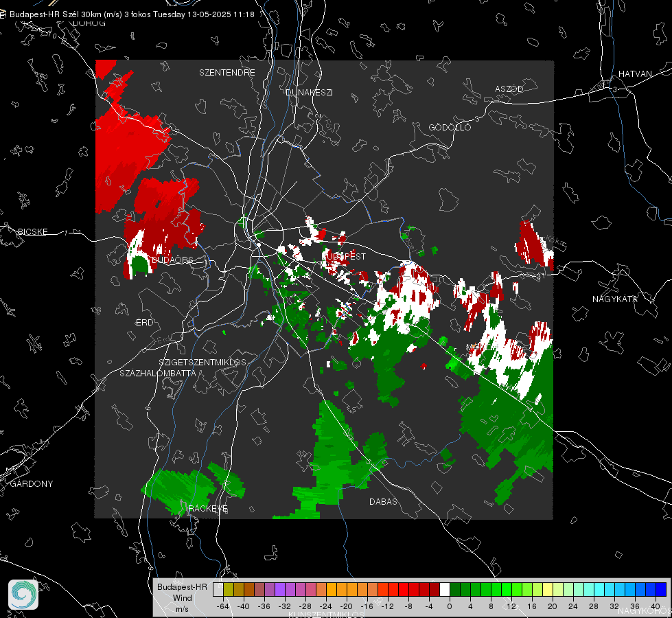Click the swirl logo icon at bottom left
The height and width of the screenshot is (618, 672).
[23, 595]
